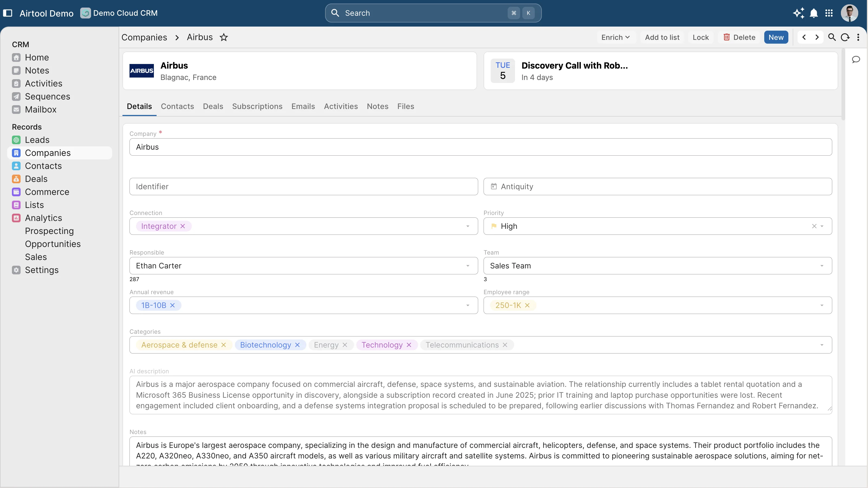The width and height of the screenshot is (868, 488).
Task: Open the apps grid launcher
Action: click(829, 13)
